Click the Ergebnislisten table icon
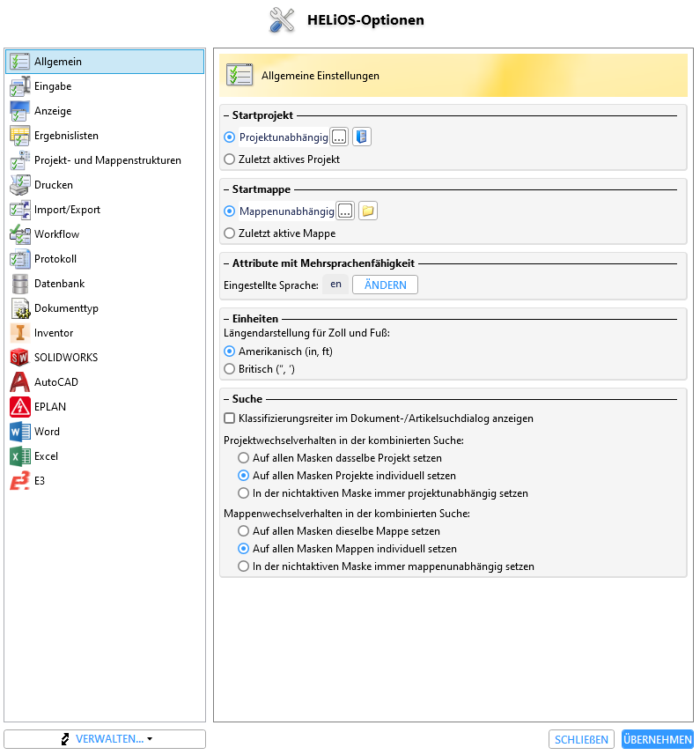Image resolution: width=700 pixels, height=755 pixels. [x=19, y=136]
